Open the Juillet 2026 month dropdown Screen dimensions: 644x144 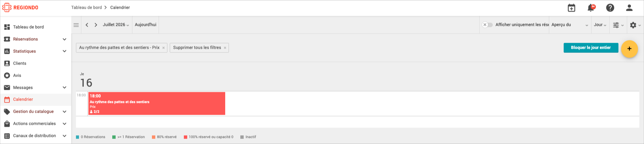tap(116, 25)
